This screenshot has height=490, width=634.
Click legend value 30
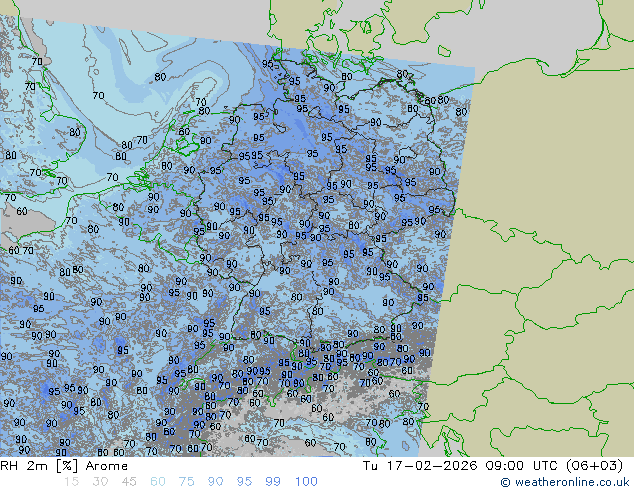click(100, 482)
